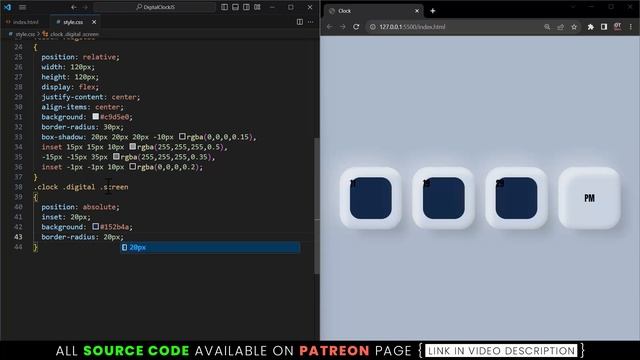Image resolution: width=640 pixels, height=360 pixels.
Task: Go forward in the browser
Action: [x=343, y=27]
